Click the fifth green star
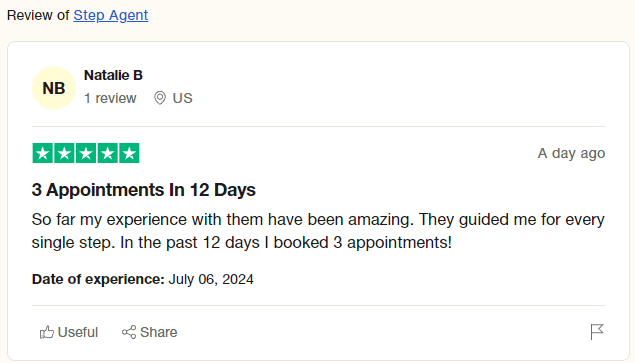This screenshot has width=635, height=363. [129, 153]
